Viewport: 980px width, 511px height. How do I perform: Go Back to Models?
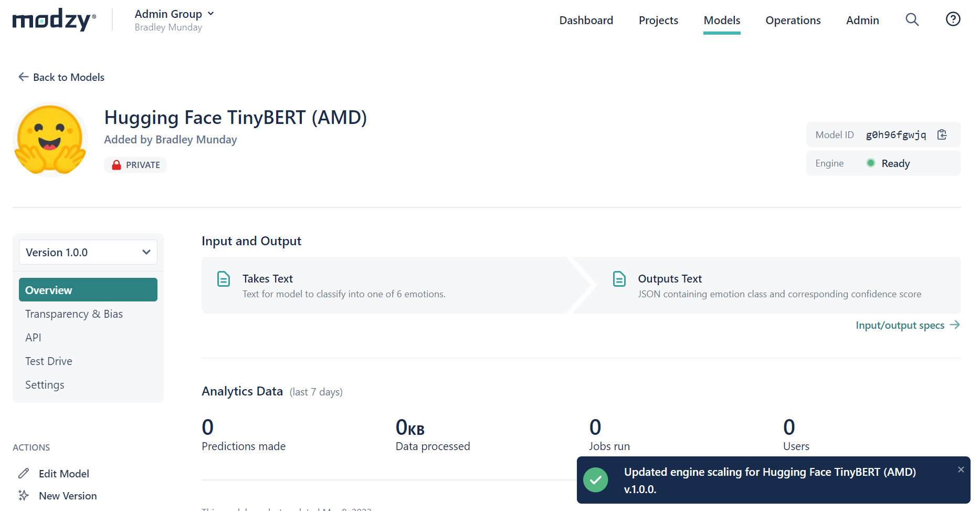pos(61,77)
